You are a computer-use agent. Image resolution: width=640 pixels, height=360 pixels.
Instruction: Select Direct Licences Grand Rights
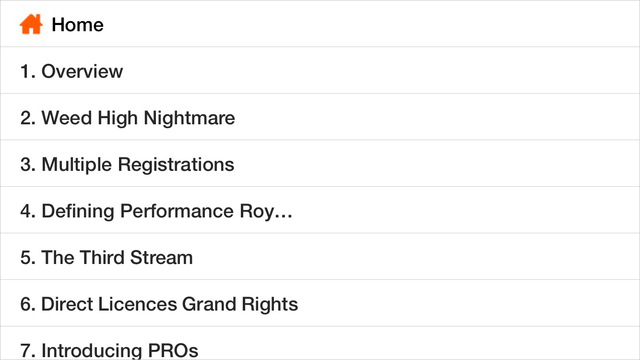point(320,303)
